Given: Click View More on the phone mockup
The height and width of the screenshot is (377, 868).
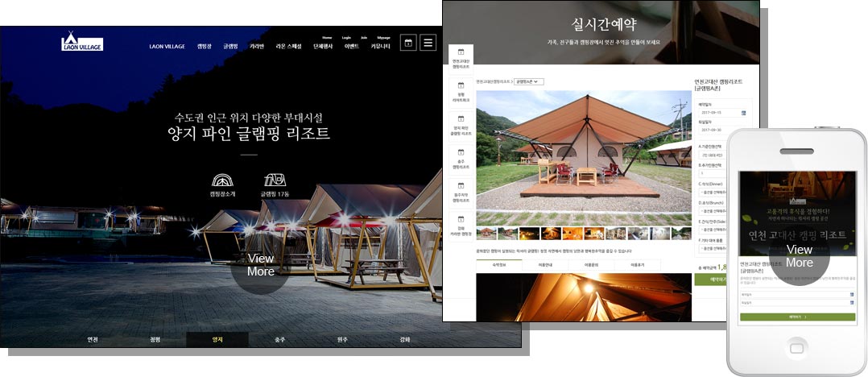Looking at the screenshot, I should coord(799,256).
